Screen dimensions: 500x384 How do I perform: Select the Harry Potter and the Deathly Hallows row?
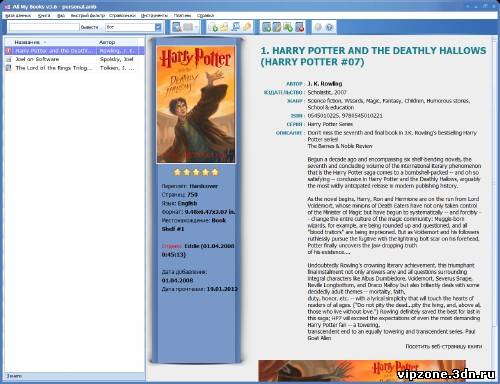coord(74,51)
